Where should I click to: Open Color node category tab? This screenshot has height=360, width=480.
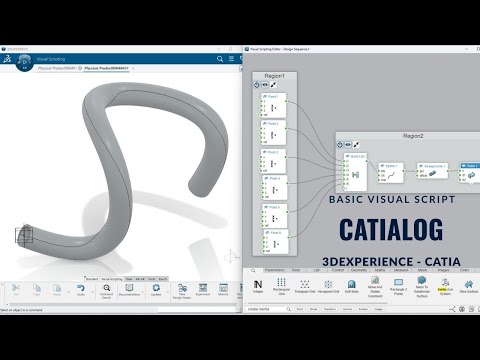pyautogui.click(x=464, y=270)
